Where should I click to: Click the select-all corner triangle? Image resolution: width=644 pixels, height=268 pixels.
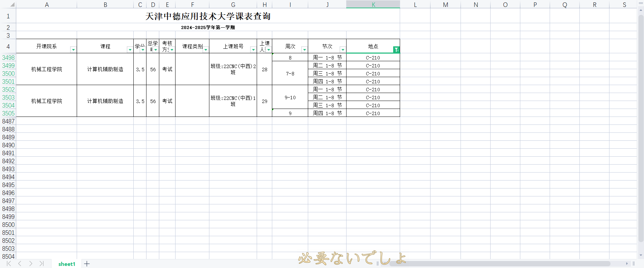click(x=12, y=4)
